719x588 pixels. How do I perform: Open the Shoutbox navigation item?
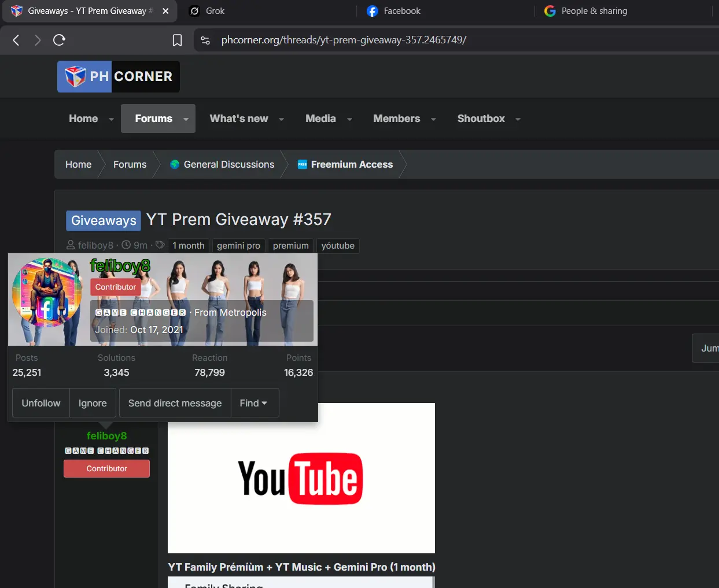[x=481, y=119]
